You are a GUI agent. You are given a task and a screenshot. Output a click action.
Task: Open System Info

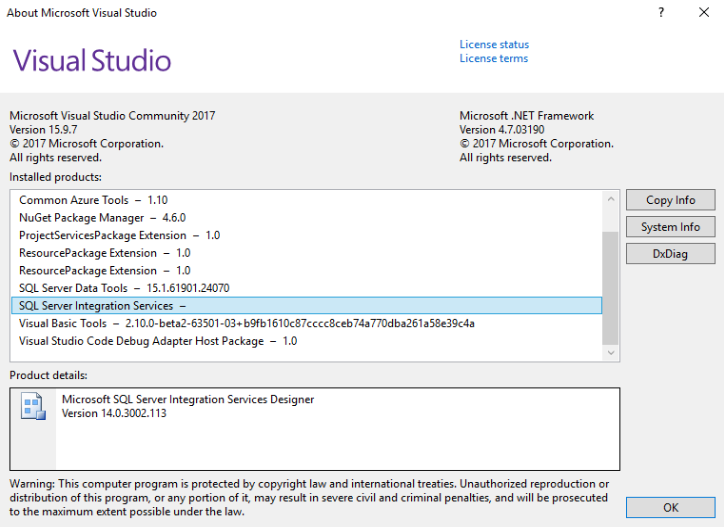coord(670,227)
